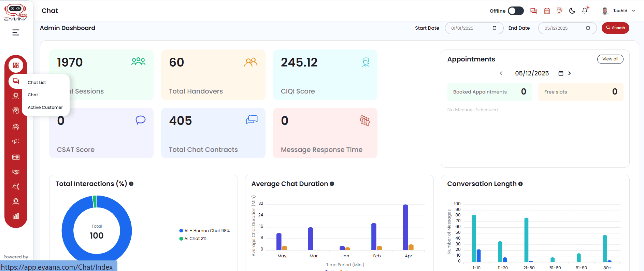Click the megaphone campaign icon in sidebar
This screenshot has width=644, height=271.
coord(16,141)
